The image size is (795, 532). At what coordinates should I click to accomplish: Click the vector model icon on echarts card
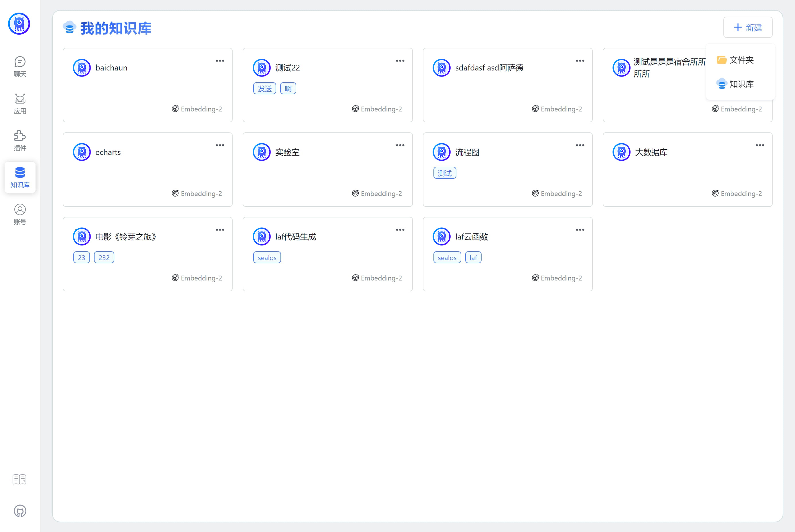[175, 193]
